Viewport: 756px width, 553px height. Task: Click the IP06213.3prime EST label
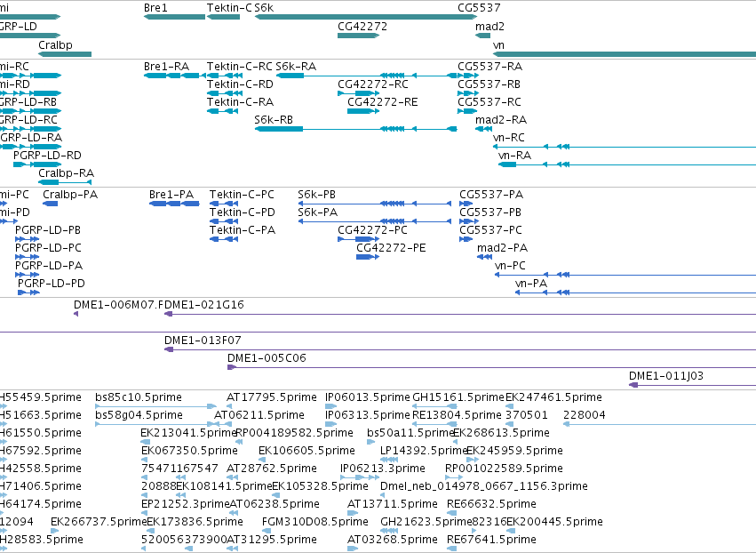(x=382, y=469)
